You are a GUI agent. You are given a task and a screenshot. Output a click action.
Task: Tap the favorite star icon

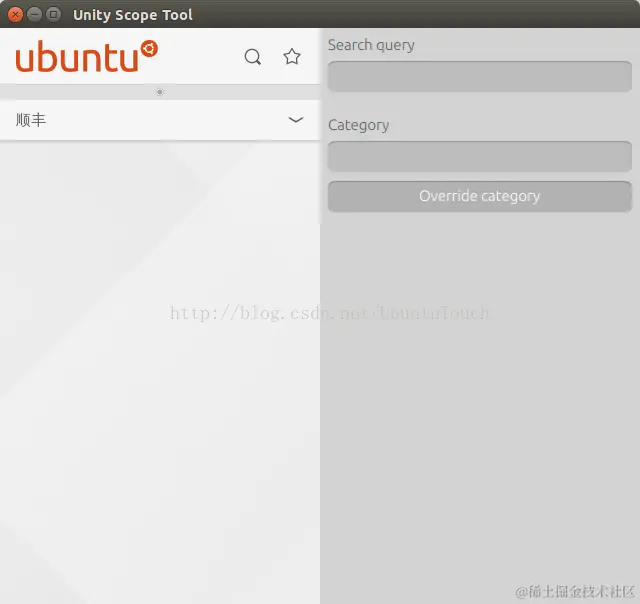[292, 56]
